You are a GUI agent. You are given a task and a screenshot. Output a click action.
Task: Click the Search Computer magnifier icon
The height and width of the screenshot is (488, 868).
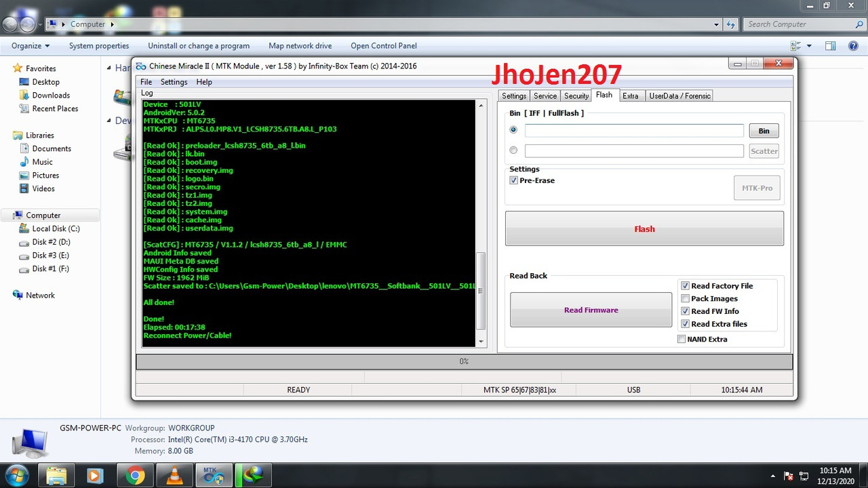(x=859, y=24)
